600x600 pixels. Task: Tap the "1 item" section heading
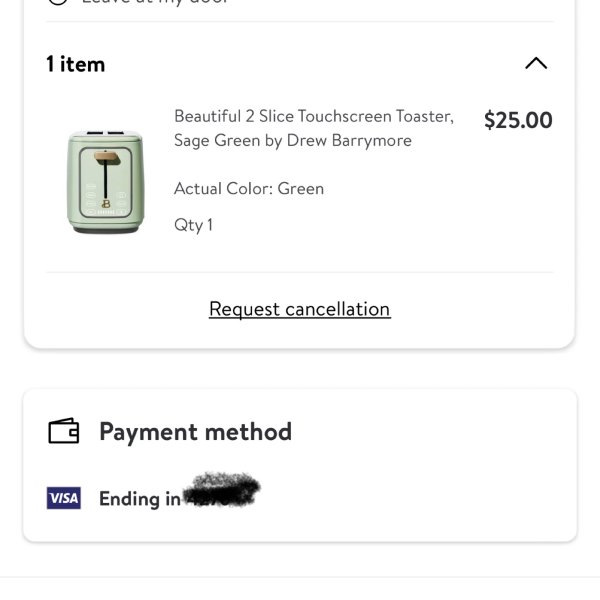(75, 64)
